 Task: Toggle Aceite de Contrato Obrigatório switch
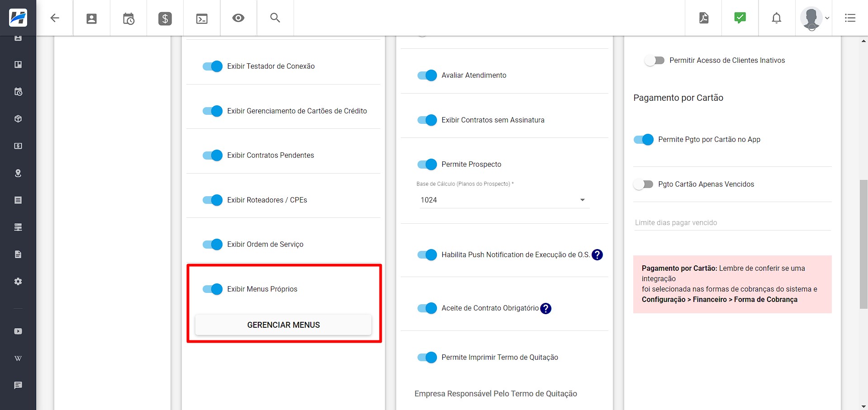coord(427,308)
